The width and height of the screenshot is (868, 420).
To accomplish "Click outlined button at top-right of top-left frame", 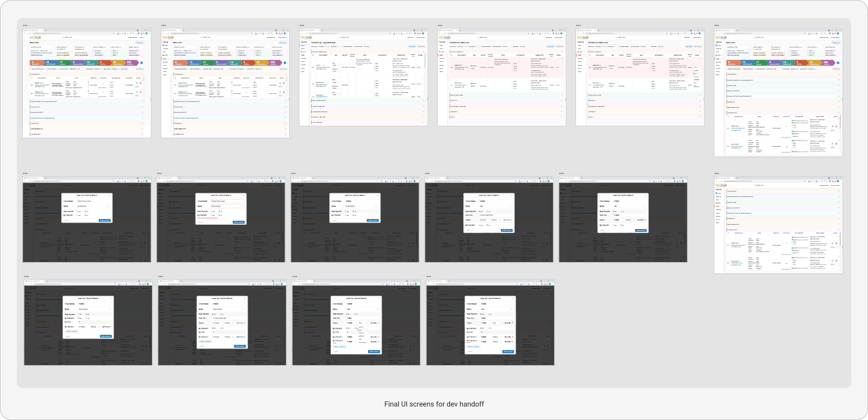I will [140, 43].
